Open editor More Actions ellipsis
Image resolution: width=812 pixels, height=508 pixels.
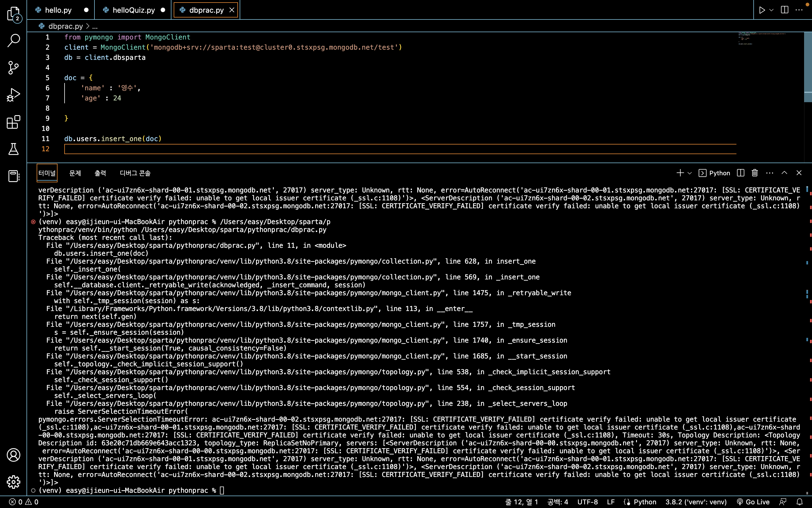(x=799, y=10)
